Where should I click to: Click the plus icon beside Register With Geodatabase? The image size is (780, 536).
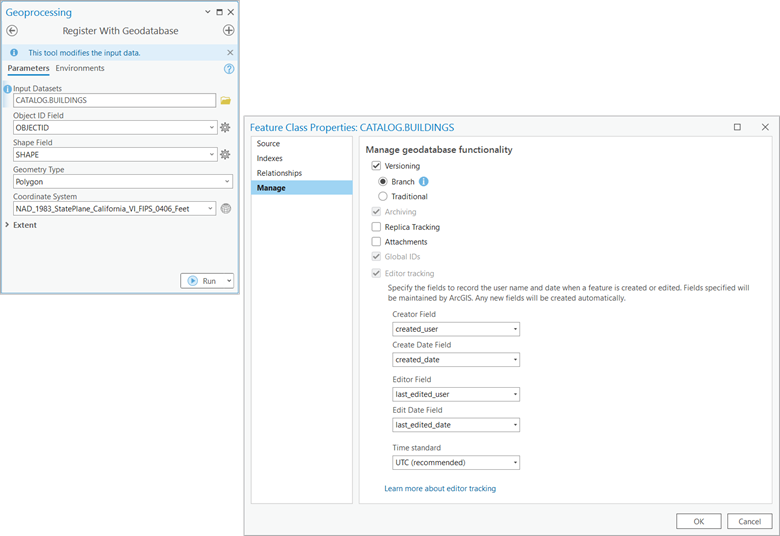pyautogui.click(x=228, y=30)
